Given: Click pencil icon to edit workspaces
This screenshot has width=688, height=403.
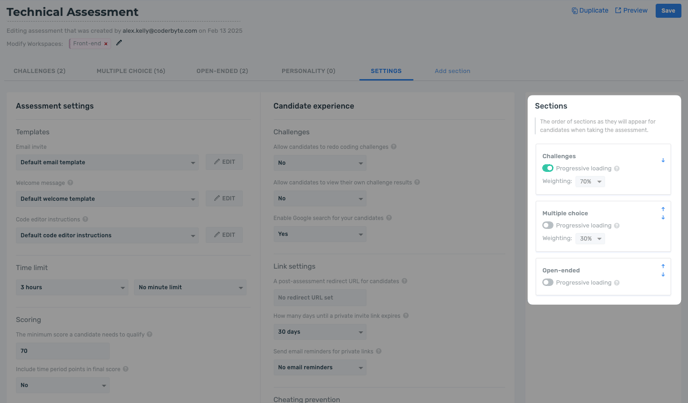Looking at the screenshot, I should click(119, 43).
